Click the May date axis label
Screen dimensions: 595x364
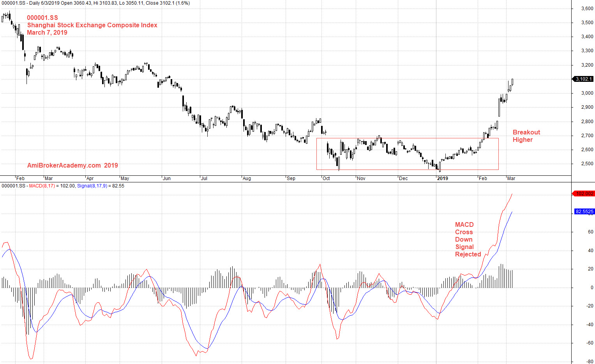[x=125, y=178]
